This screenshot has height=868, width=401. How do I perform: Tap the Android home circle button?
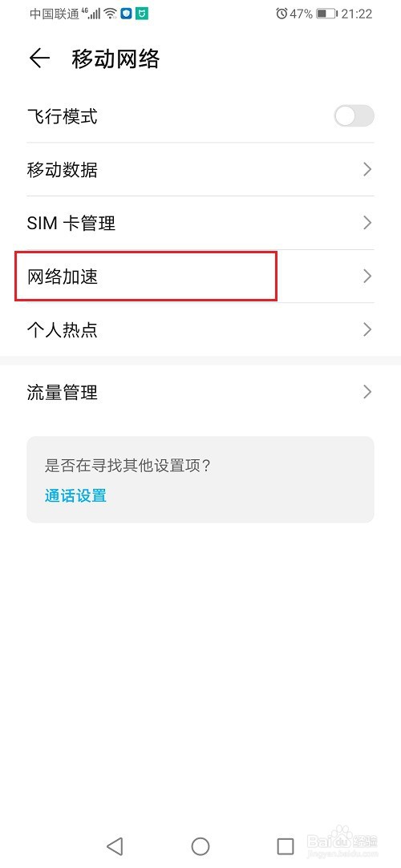(x=200, y=846)
